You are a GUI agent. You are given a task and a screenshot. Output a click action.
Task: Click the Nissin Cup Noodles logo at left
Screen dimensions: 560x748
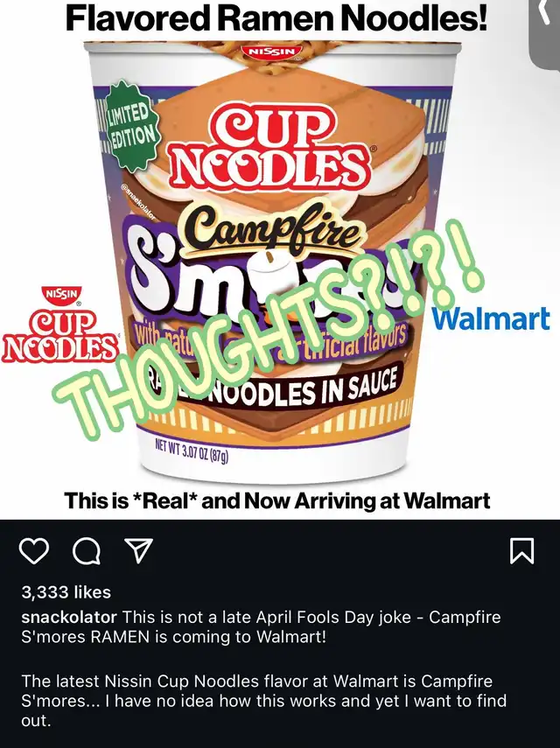point(59,324)
